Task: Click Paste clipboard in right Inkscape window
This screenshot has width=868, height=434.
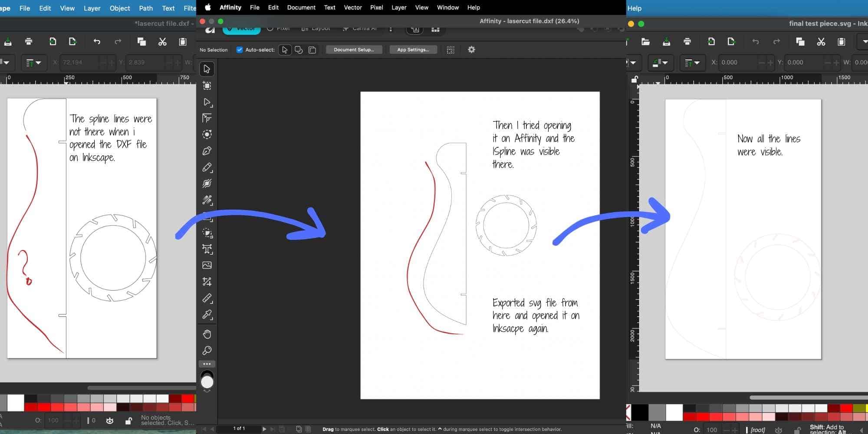Action: 841,42
